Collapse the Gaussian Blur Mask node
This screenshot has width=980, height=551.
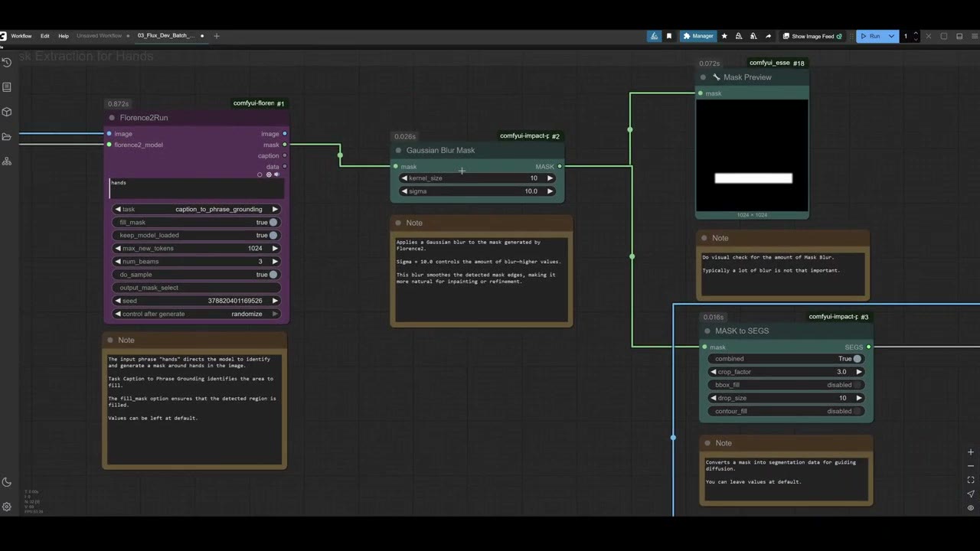398,151
